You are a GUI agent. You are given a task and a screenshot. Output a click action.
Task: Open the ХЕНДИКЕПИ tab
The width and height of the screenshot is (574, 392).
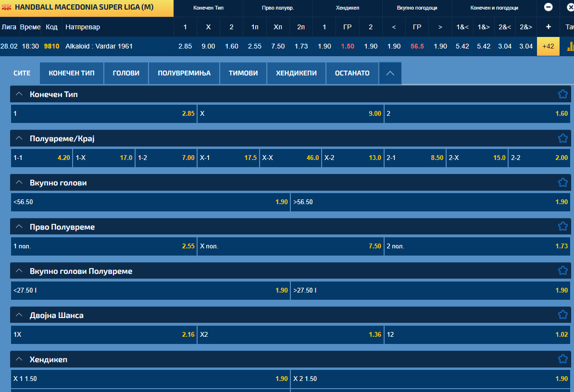point(296,73)
